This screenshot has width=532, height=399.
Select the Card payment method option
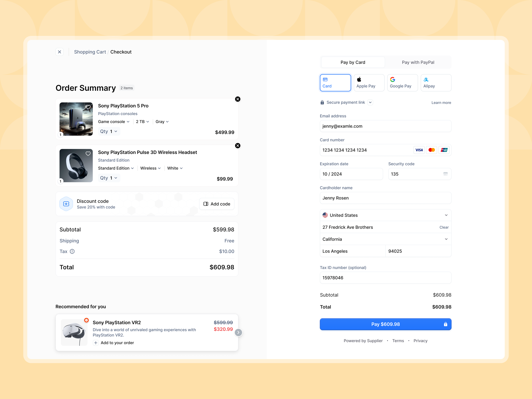[x=335, y=82]
